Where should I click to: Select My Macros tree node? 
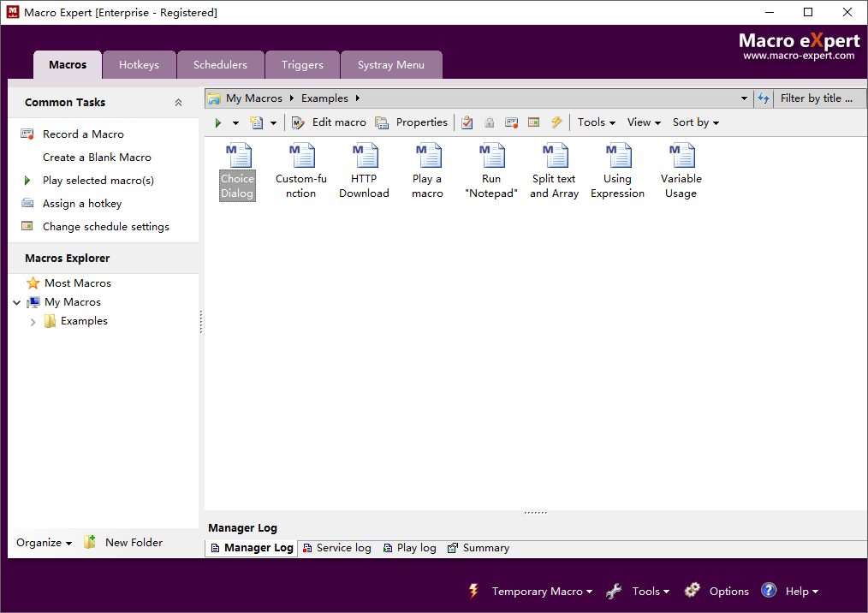pyautogui.click(x=73, y=302)
